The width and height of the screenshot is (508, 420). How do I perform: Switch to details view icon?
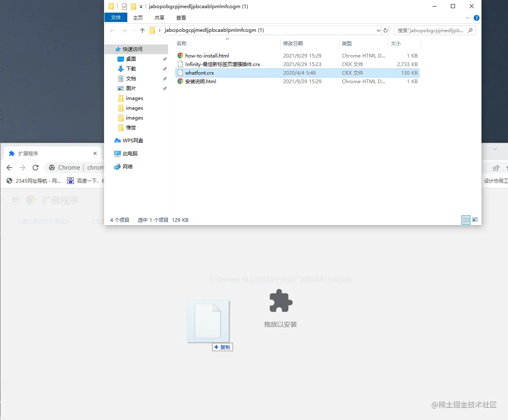466,220
